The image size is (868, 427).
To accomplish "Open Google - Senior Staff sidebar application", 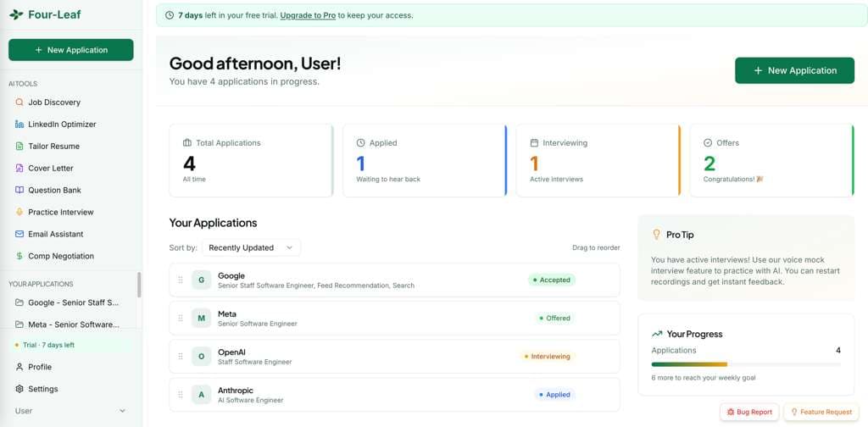I will (x=71, y=302).
